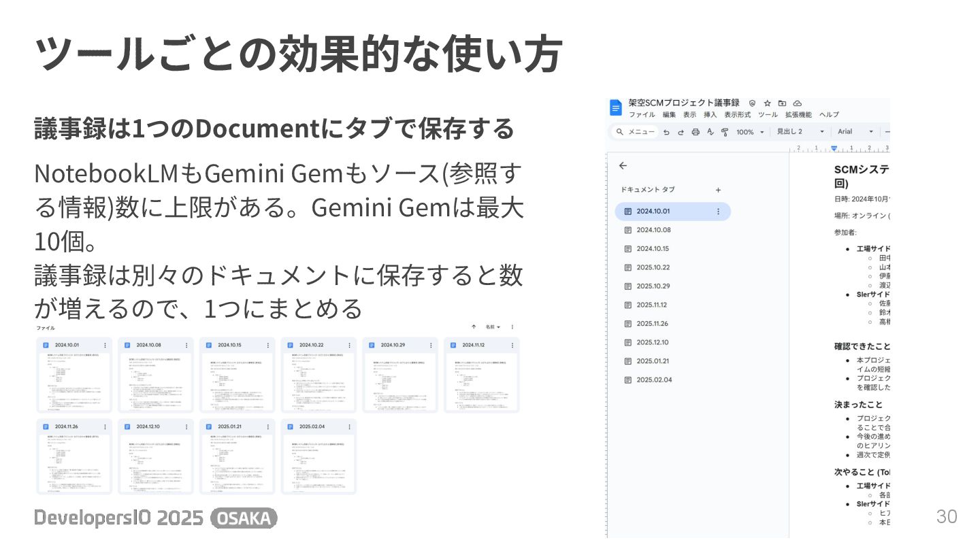Open more actions on the 2024.12.10 file card
Viewport: 980px width, 551px height.
[186, 427]
